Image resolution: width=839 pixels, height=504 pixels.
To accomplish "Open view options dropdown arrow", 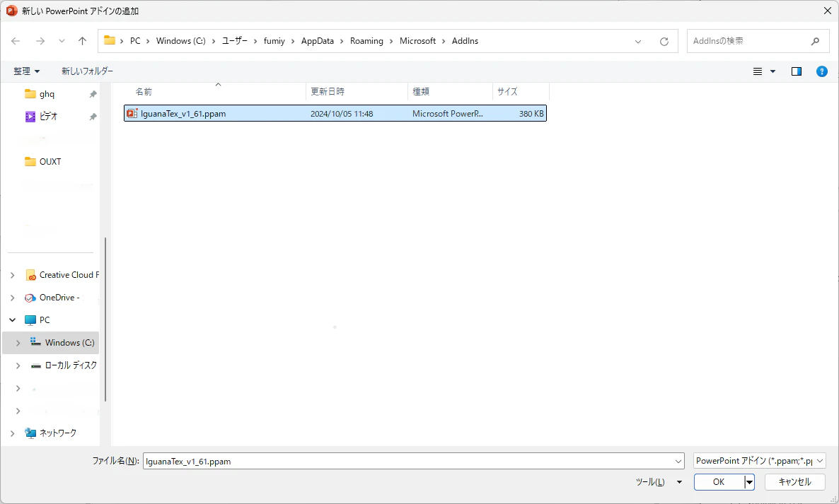I will [x=773, y=71].
